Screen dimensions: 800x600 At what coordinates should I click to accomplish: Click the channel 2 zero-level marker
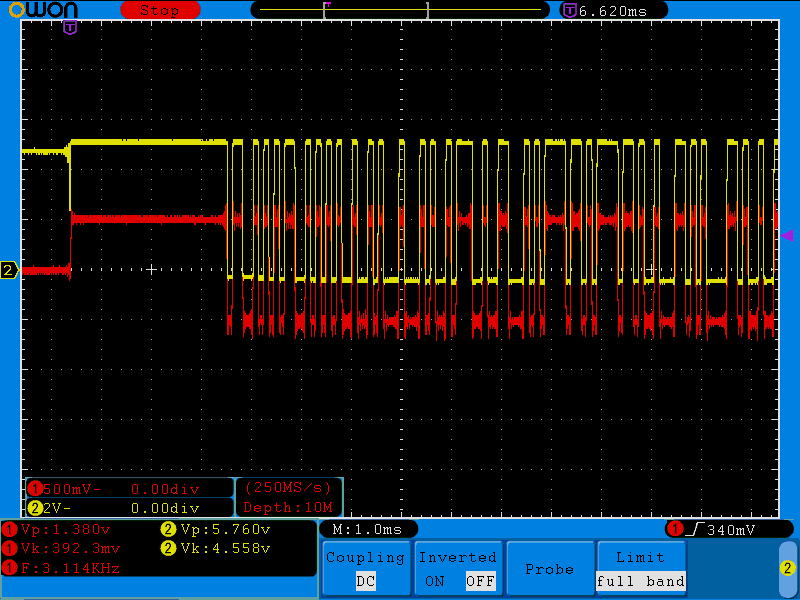(9, 270)
